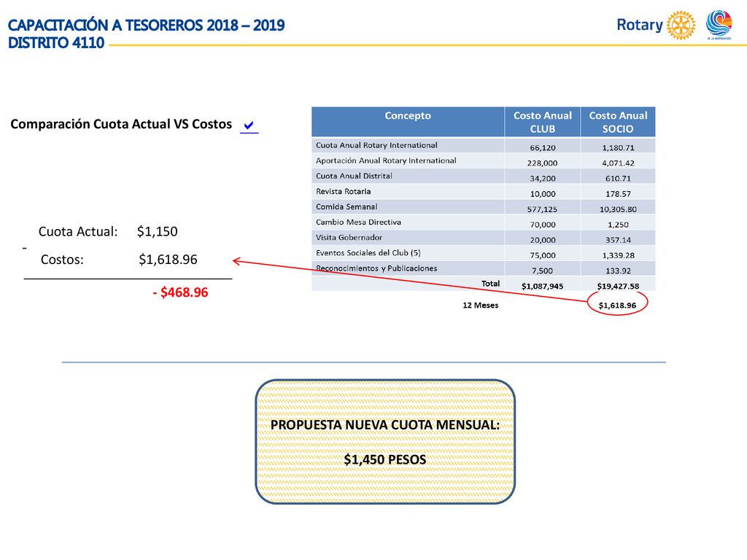Click the '12 Meses' label
747x560 pixels.
pos(480,306)
